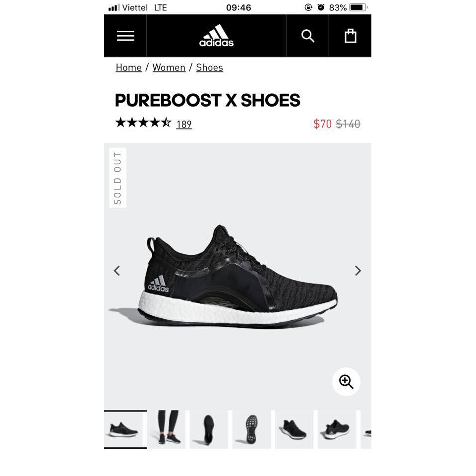Open the shopping bag icon
Screen dimensions: 476x476
351,36
